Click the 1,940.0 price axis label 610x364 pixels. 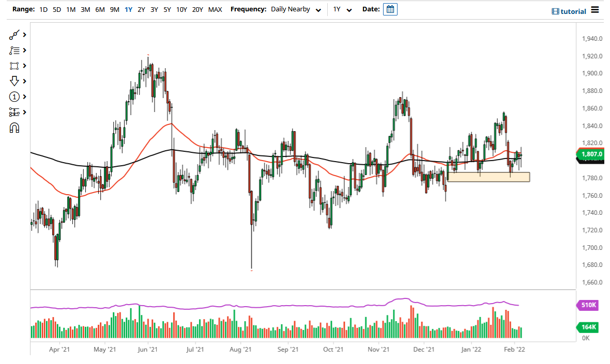coord(592,38)
